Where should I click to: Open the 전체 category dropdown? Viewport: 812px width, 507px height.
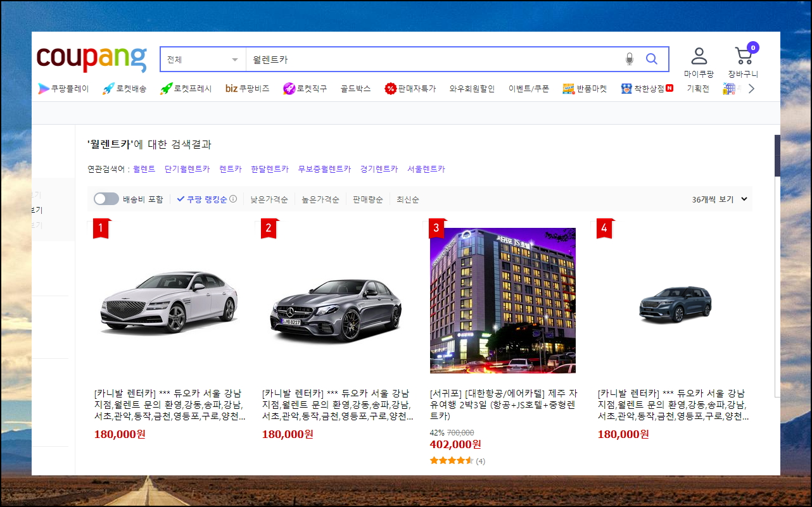tap(203, 59)
